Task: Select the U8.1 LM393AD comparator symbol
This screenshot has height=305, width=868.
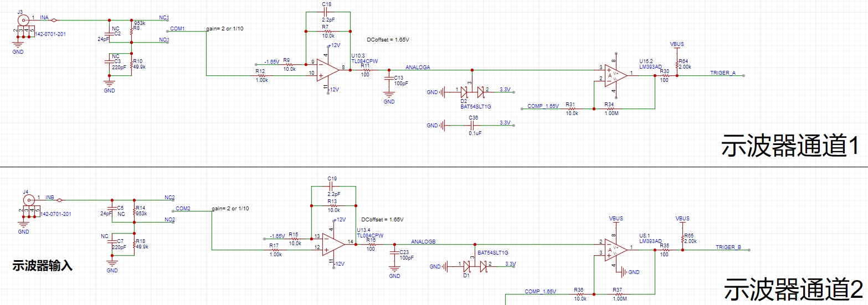Action: coord(616,248)
